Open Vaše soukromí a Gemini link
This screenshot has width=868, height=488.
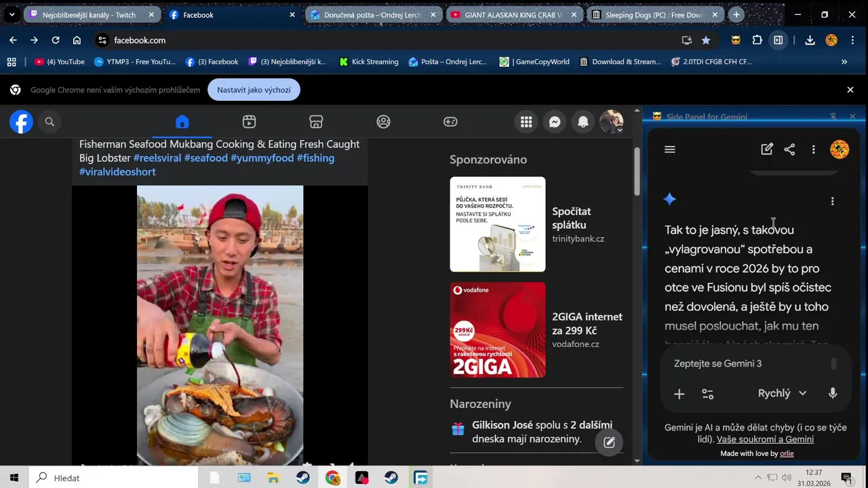click(x=765, y=439)
